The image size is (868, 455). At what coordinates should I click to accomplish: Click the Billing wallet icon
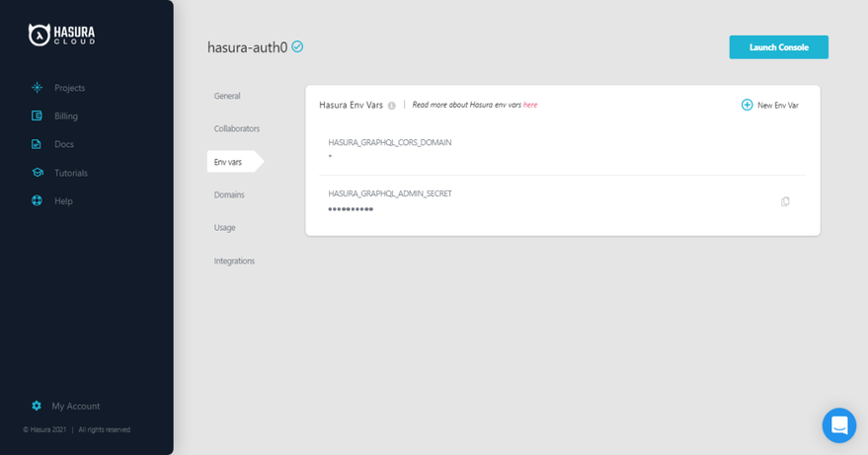point(37,115)
